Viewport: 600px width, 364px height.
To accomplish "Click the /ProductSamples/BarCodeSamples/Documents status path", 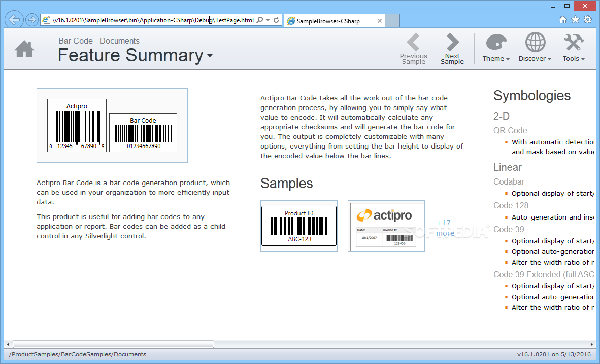I will coord(78,354).
